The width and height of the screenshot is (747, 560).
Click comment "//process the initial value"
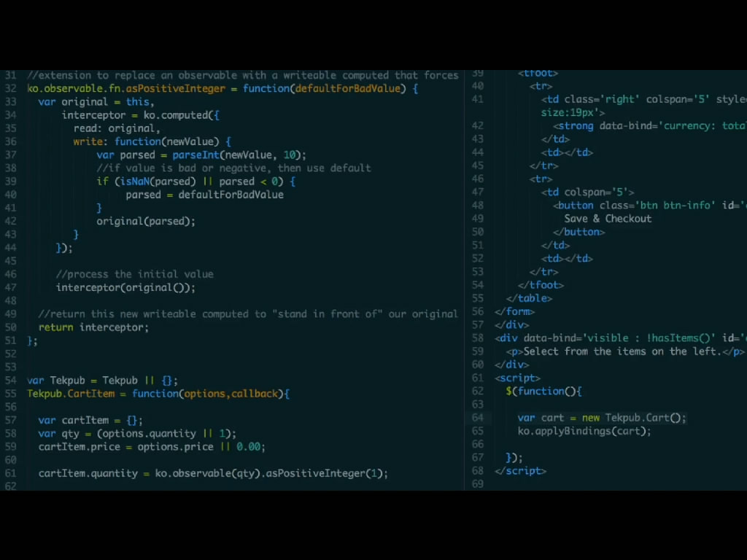click(135, 274)
